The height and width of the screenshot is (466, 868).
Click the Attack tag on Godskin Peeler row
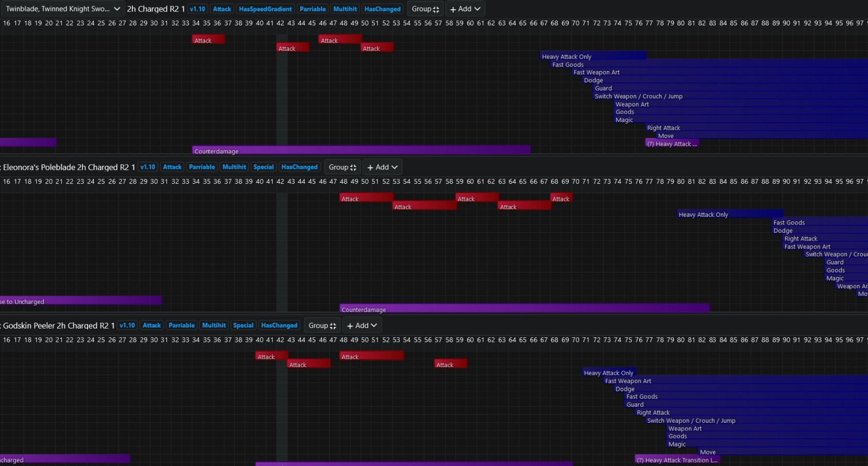152,325
